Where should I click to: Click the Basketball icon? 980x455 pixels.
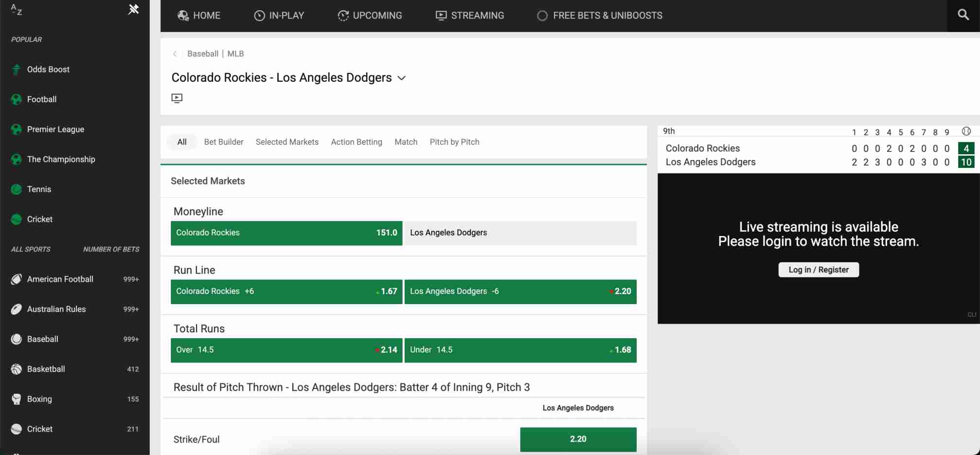click(x=16, y=369)
